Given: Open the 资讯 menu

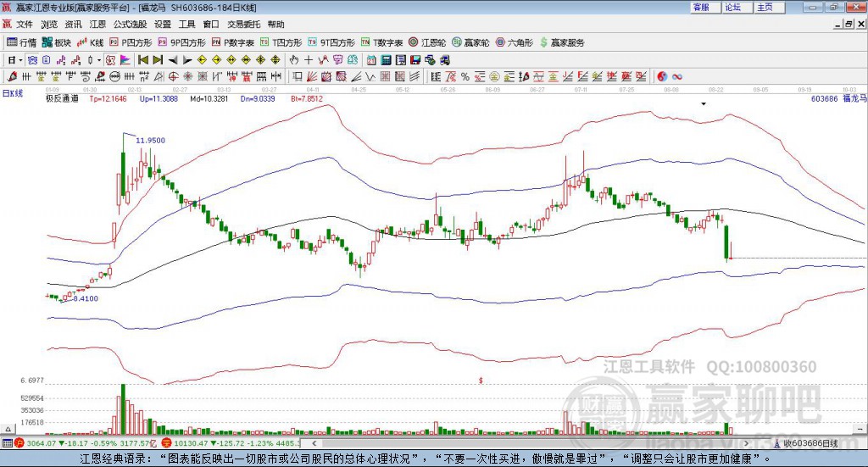Looking at the screenshot, I should [x=73, y=25].
